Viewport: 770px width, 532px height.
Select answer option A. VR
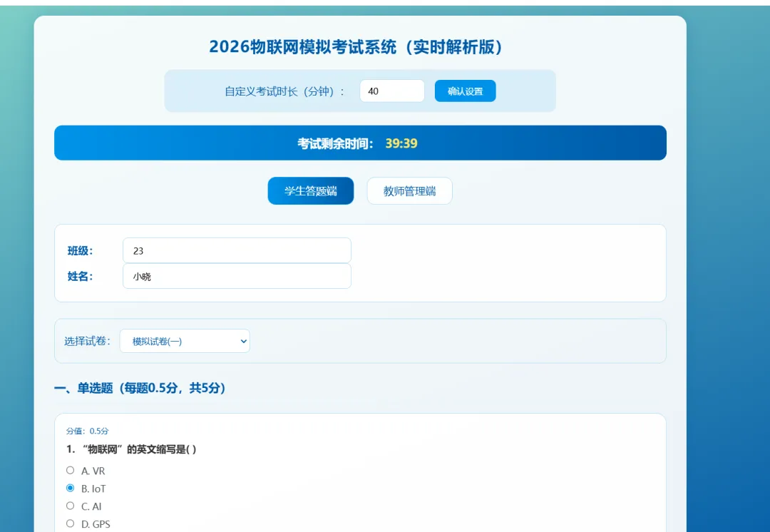point(70,470)
